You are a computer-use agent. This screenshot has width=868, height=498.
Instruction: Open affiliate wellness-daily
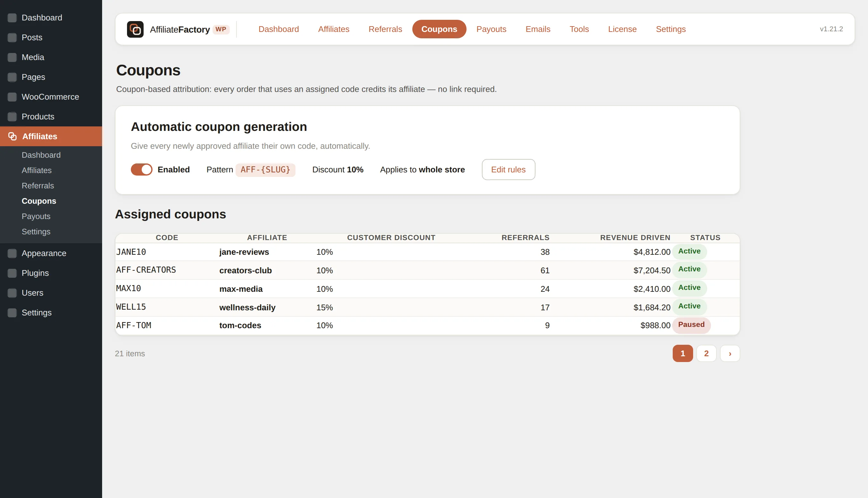[248, 307]
